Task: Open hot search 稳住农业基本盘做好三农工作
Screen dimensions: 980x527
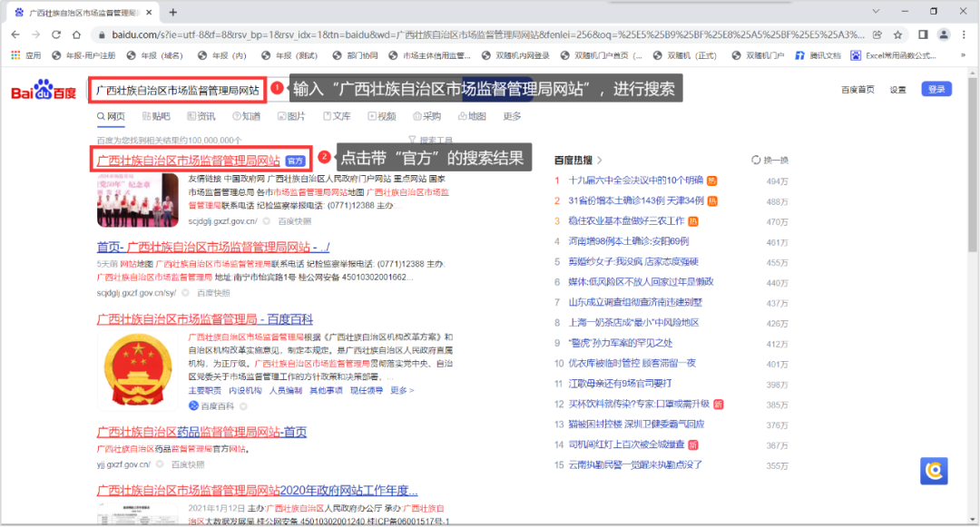Action: pos(626,221)
